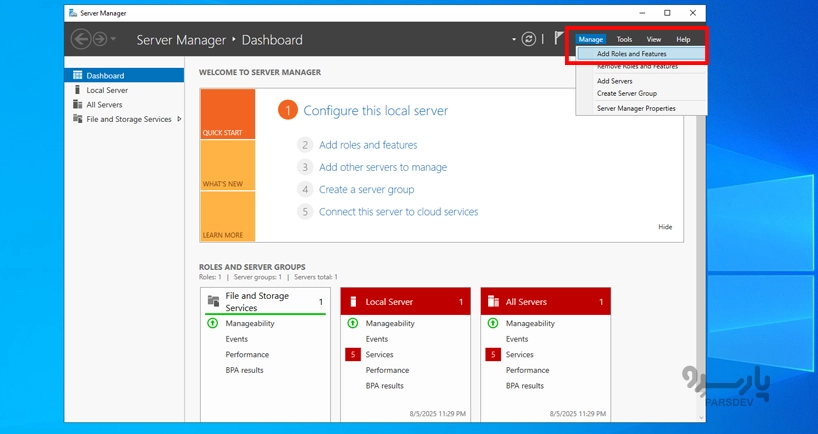Click the File and Storage Services tile header

(265, 302)
